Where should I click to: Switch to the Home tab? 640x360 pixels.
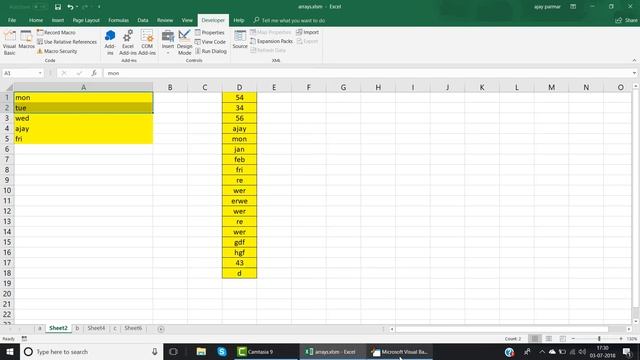pos(36,20)
